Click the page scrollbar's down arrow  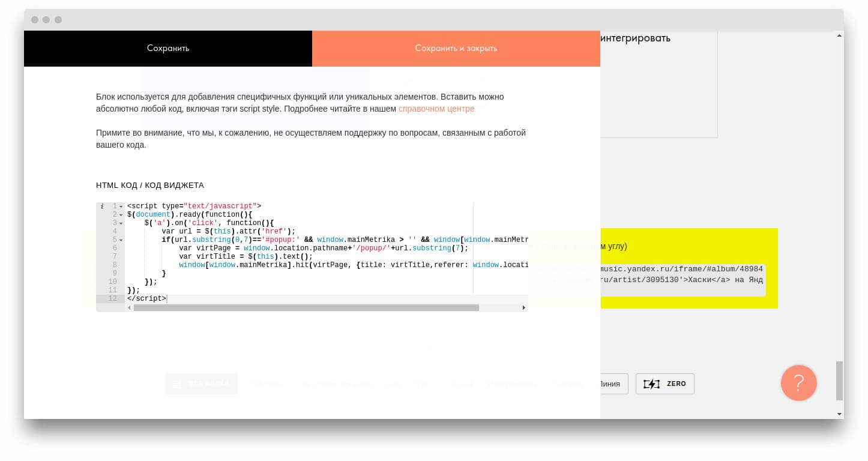[840, 414]
